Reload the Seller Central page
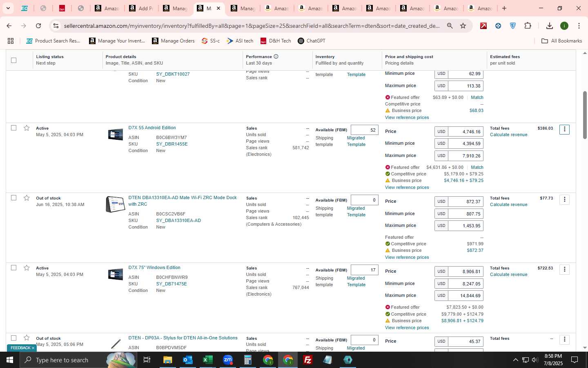Viewport: 588px width, 368px height. pos(38,26)
